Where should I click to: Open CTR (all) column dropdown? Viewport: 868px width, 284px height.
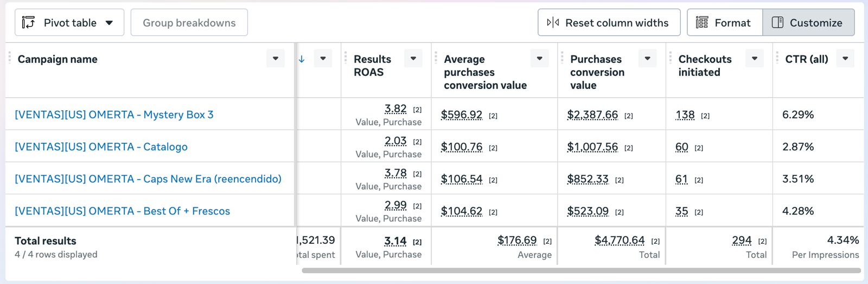pyautogui.click(x=845, y=59)
